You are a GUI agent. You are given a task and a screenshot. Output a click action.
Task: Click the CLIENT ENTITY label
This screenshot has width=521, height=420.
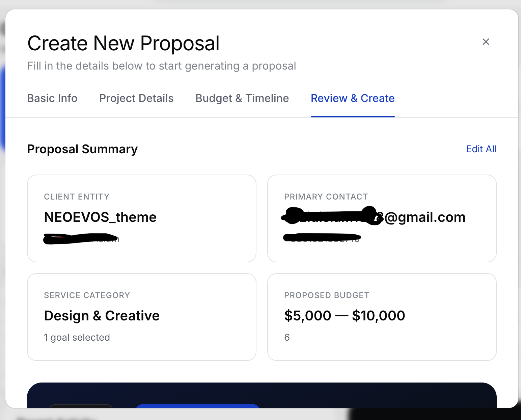(x=77, y=196)
